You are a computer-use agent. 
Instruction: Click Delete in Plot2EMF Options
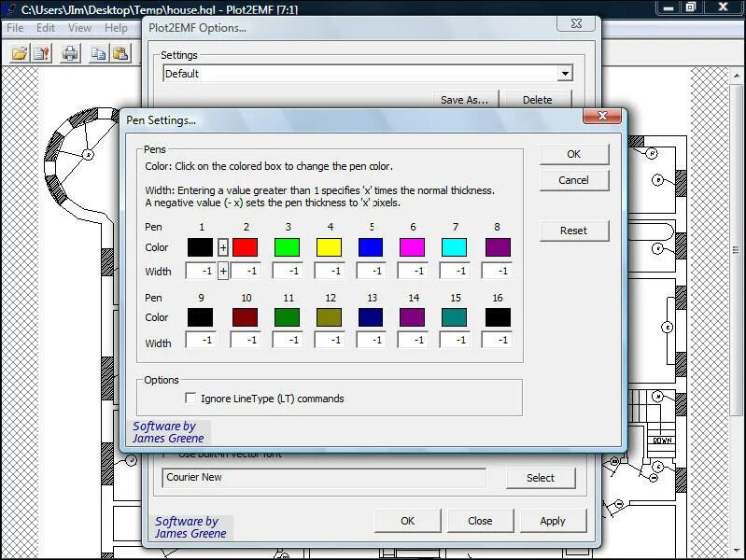pos(538,100)
